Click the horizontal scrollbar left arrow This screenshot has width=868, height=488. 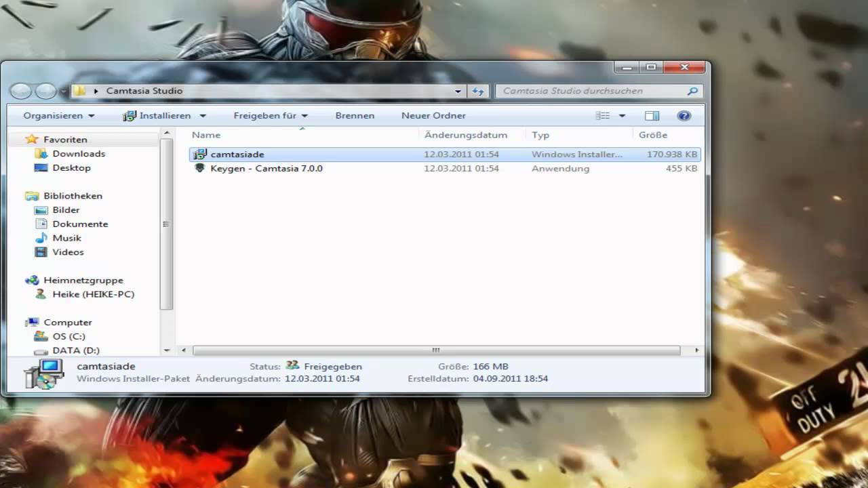tap(183, 350)
